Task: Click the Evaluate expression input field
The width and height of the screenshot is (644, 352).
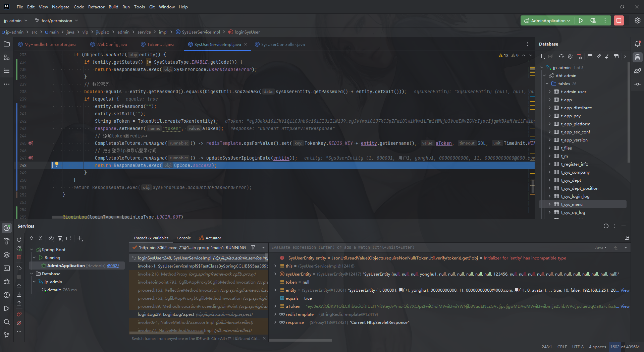Action: 431,247
